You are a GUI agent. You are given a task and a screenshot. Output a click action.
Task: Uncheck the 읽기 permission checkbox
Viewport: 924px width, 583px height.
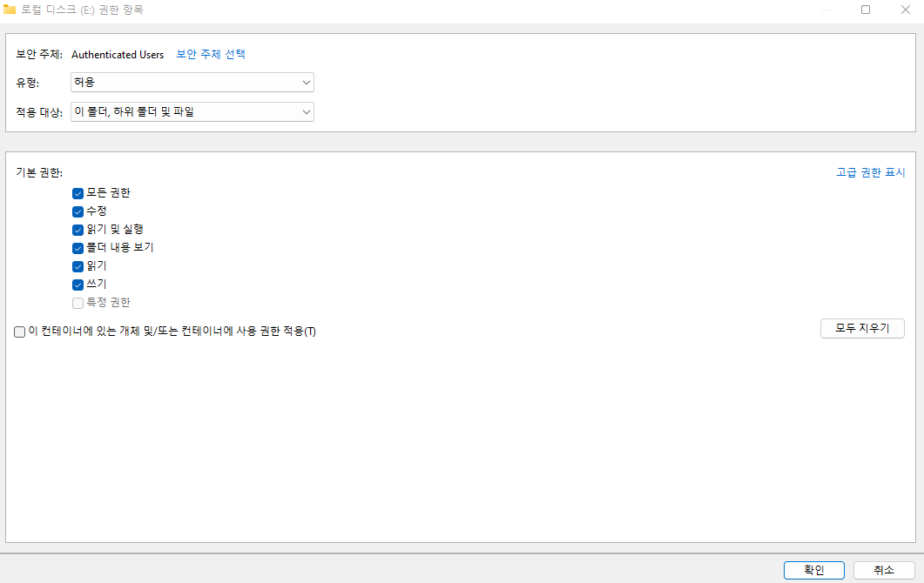pyautogui.click(x=78, y=266)
